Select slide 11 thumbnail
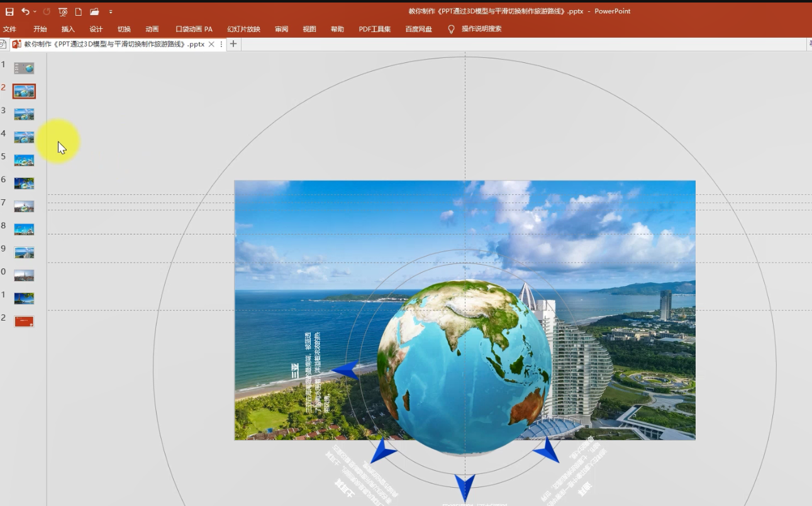Viewport: 812px width, 506px height. click(24, 298)
